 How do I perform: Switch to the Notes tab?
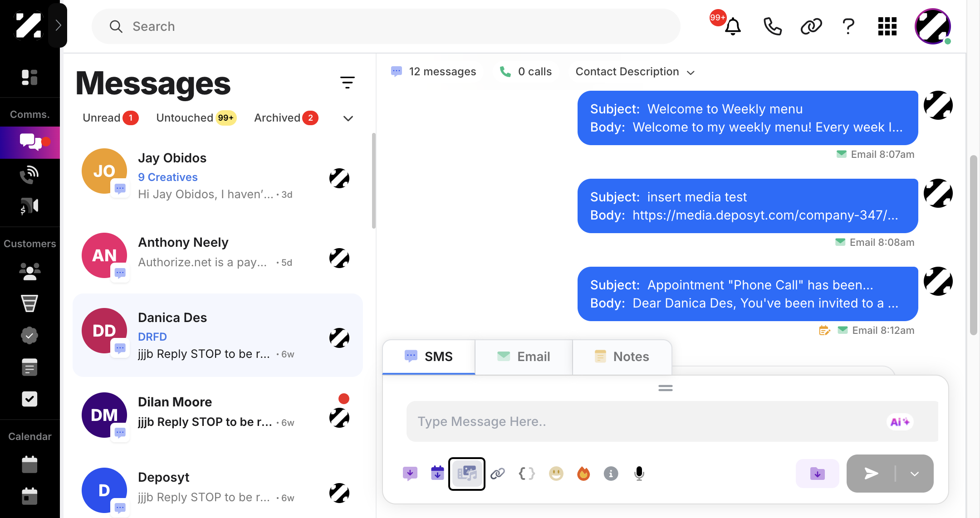pyautogui.click(x=622, y=357)
